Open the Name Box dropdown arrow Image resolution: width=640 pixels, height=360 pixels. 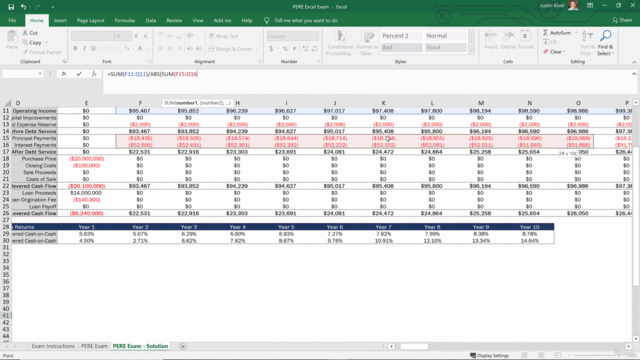(x=40, y=74)
